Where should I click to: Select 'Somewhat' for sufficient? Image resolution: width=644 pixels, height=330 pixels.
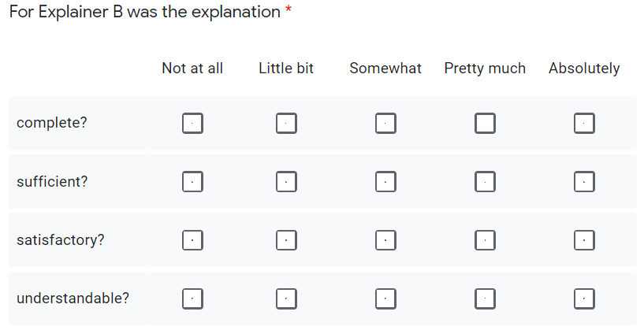coord(385,182)
